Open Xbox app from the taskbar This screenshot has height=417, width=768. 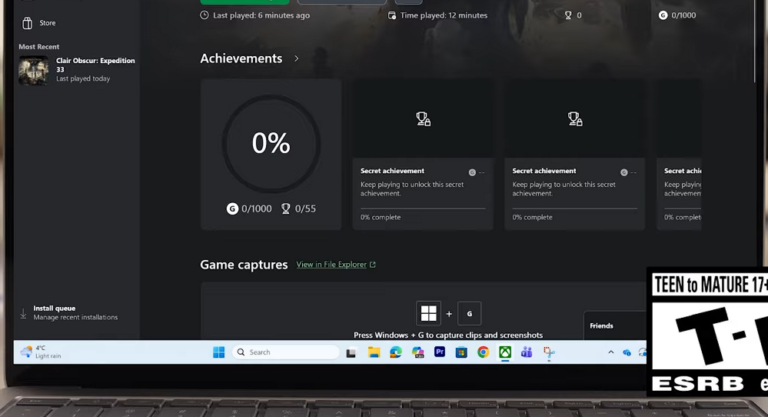(505, 352)
